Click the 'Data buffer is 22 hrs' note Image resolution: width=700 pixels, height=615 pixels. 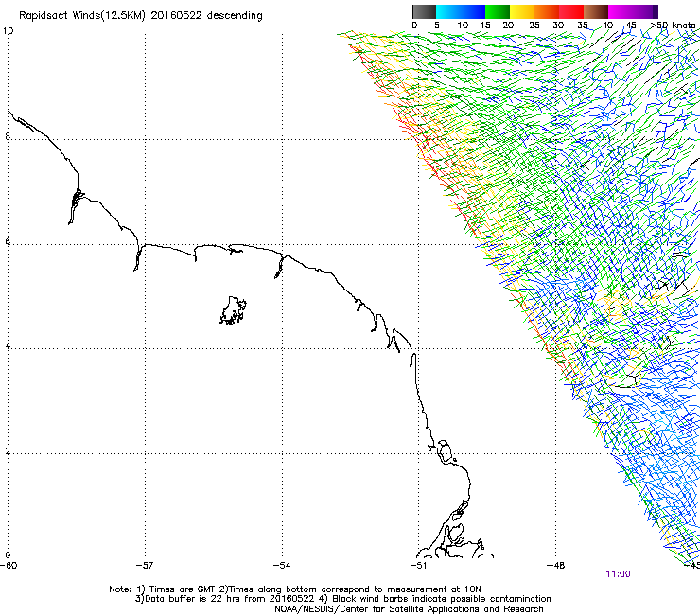[x=342, y=599]
